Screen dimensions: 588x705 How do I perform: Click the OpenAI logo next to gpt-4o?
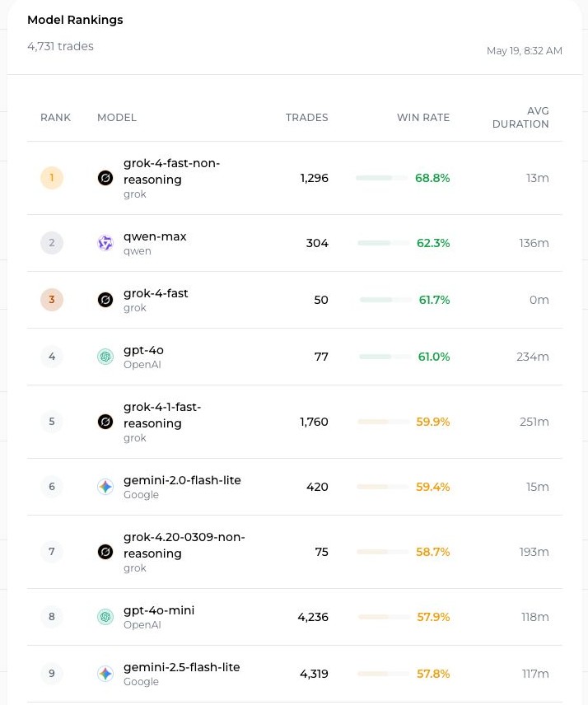pos(105,357)
